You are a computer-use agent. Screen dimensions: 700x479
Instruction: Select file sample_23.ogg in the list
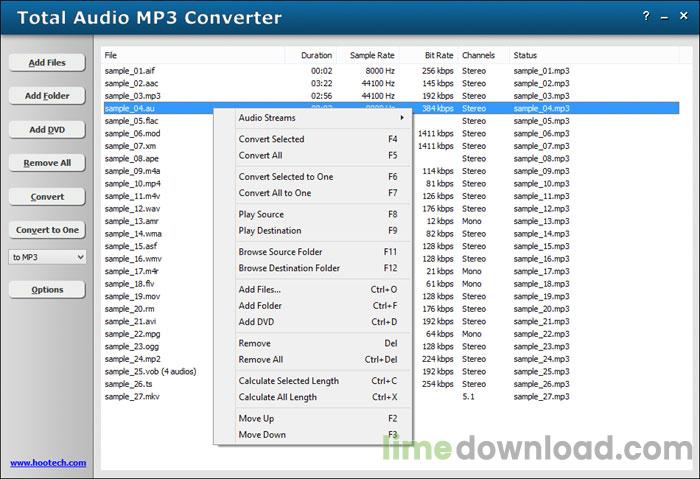132,346
